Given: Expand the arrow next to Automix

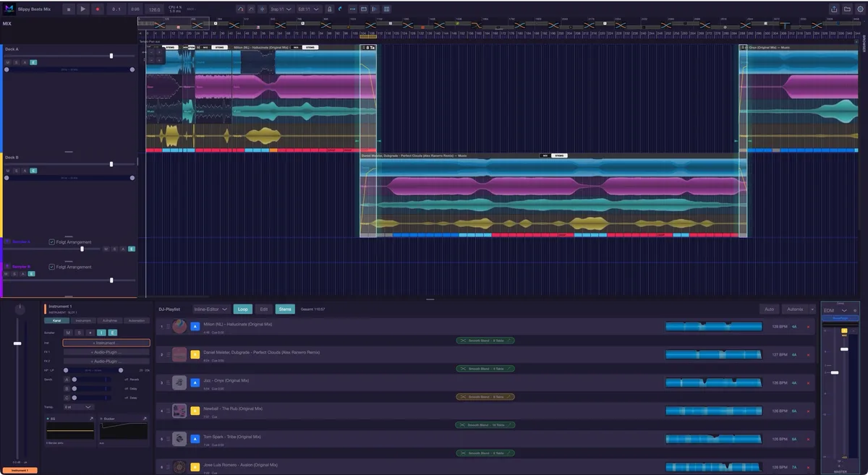Looking at the screenshot, I should pos(812,309).
